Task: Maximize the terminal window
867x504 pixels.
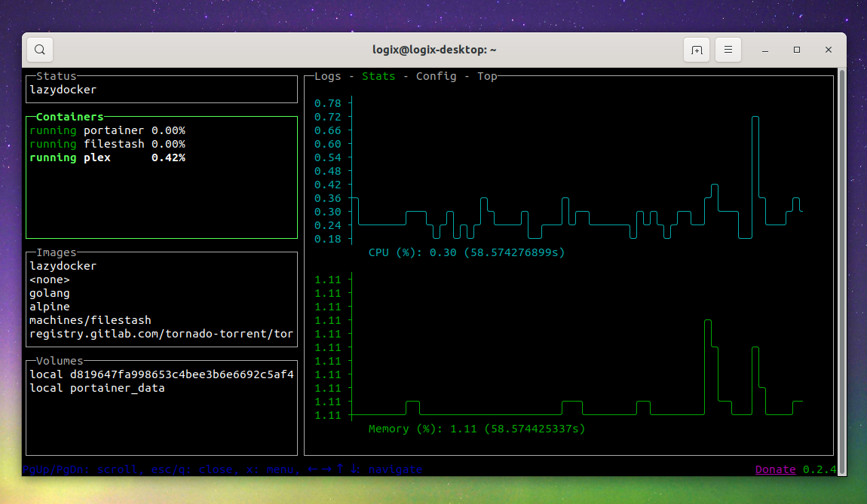Action: click(x=797, y=50)
